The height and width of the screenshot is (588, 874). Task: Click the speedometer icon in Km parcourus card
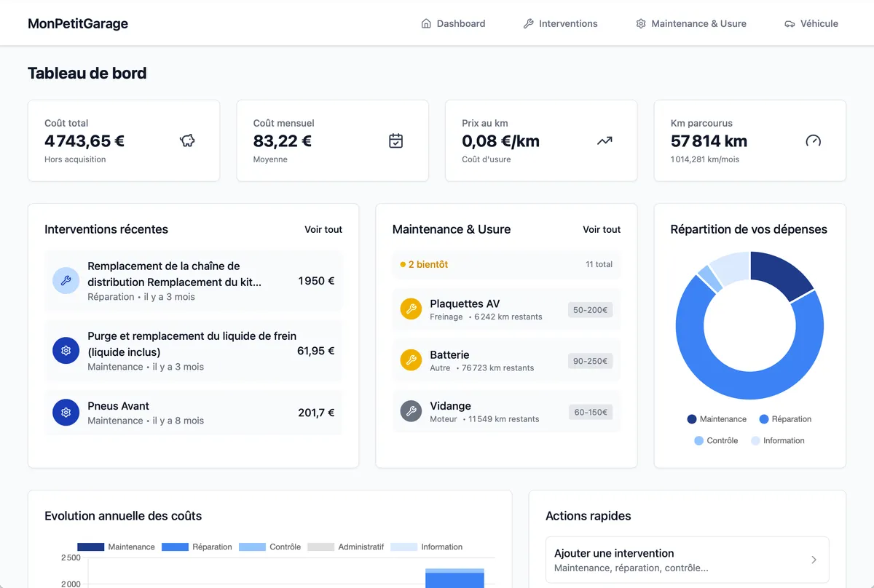click(813, 140)
